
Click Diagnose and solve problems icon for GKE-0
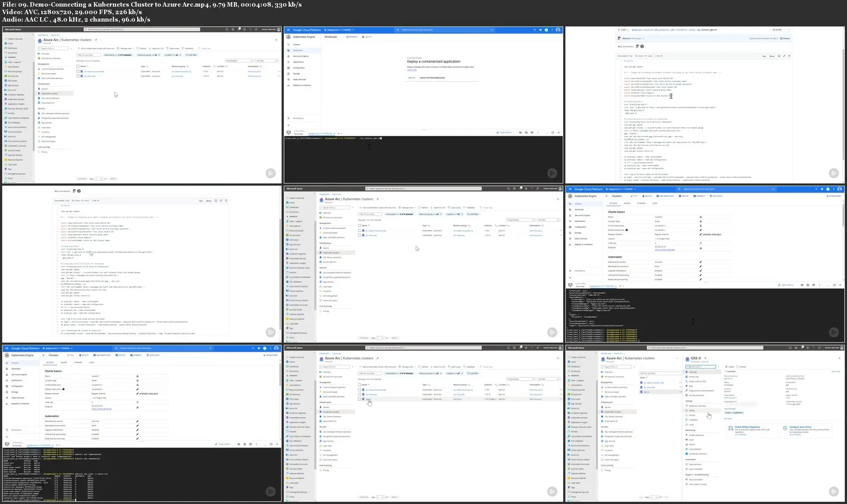point(687,391)
